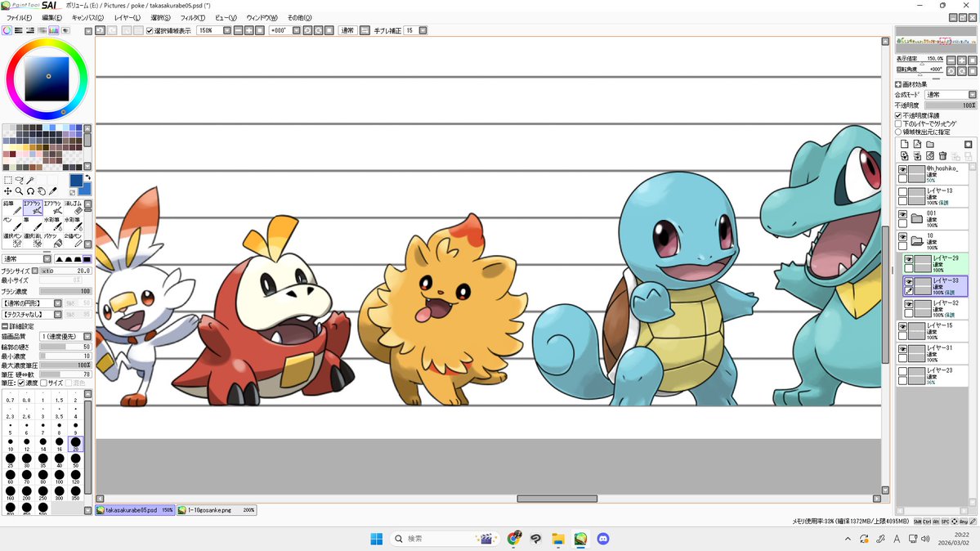Image resolution: width=980 pixels, height=551 pixels.
Task: Select the move layer tool
Action: [x=8, y=191]
